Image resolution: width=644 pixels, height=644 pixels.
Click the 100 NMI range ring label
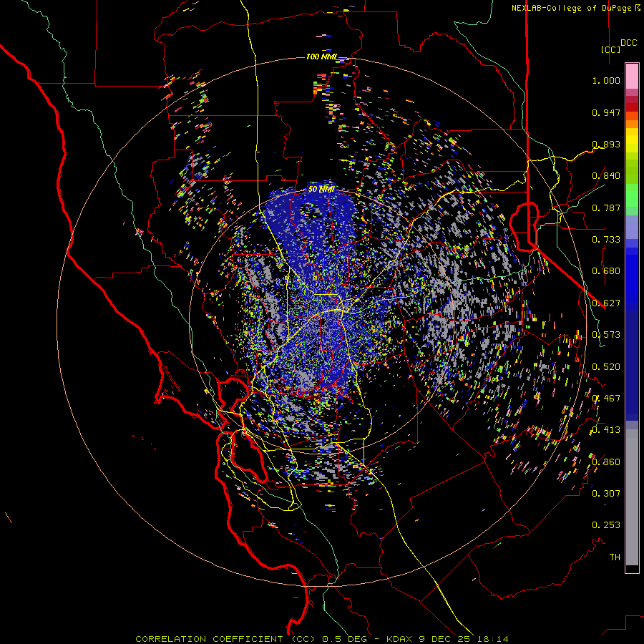[x=321, y=57]
